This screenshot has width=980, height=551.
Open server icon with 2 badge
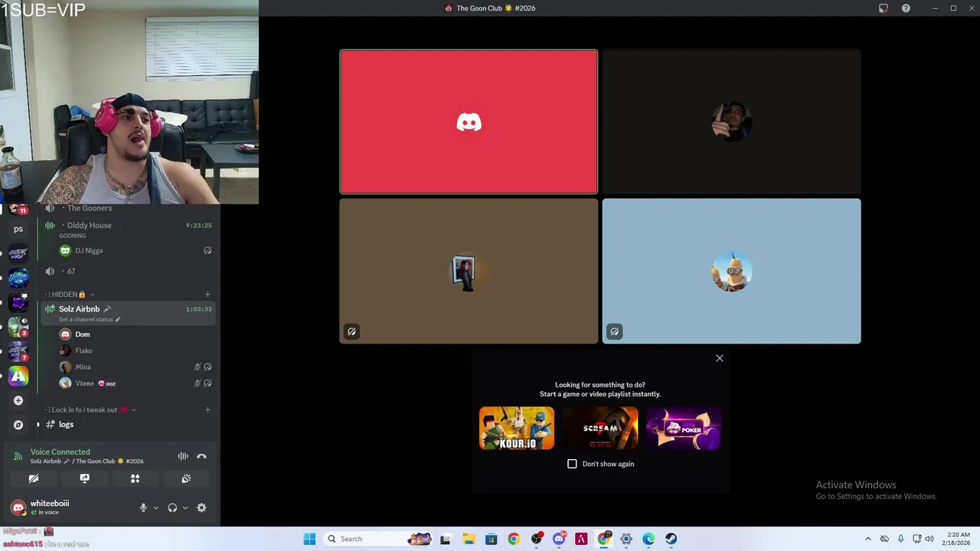[x=18, y=327]
